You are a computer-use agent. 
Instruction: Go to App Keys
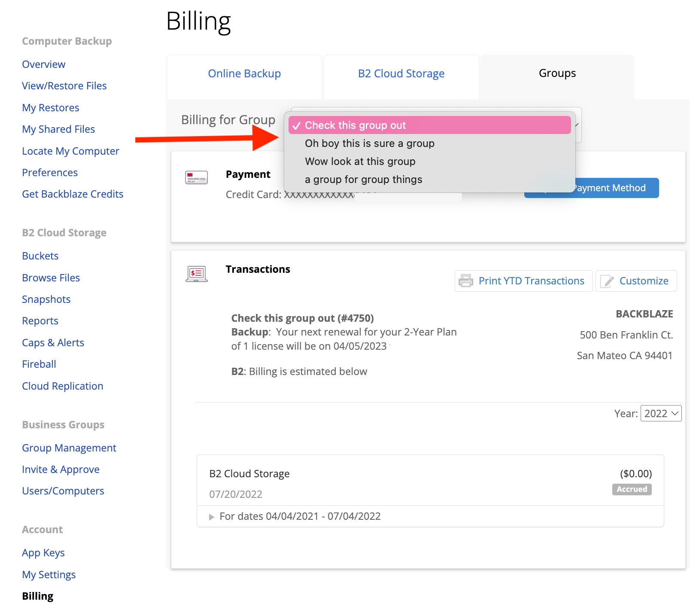[x=43, y=553]
